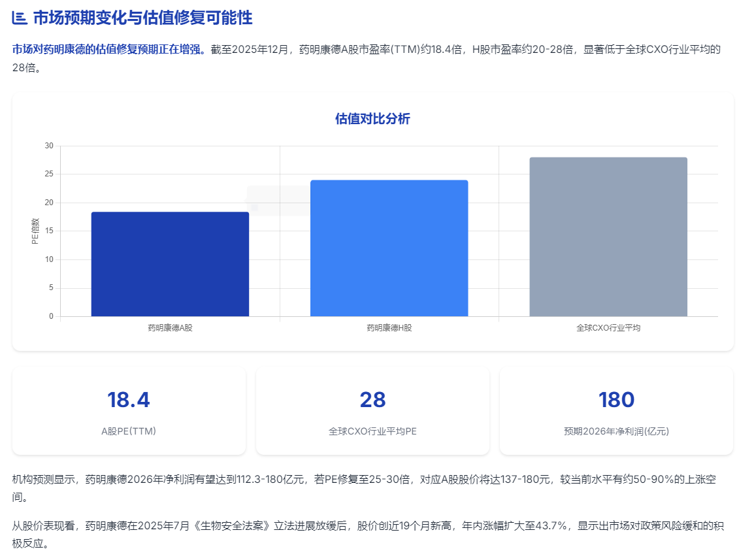Click the label A股PE(TTM)
The width and height of the screenshot is (739, 560).
[129, 431]
